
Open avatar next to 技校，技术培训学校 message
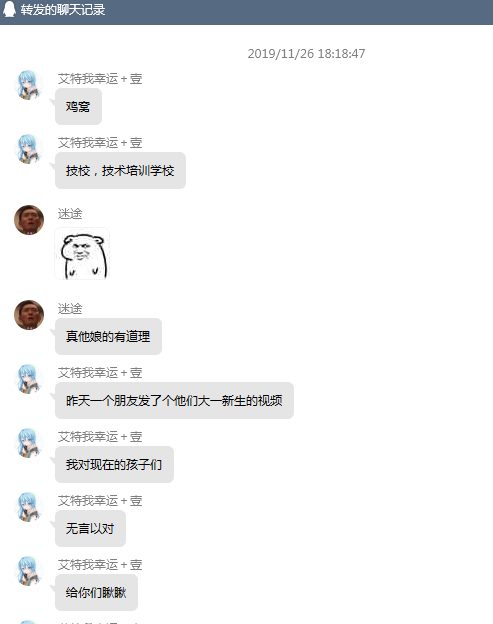[x=29, y=149]
